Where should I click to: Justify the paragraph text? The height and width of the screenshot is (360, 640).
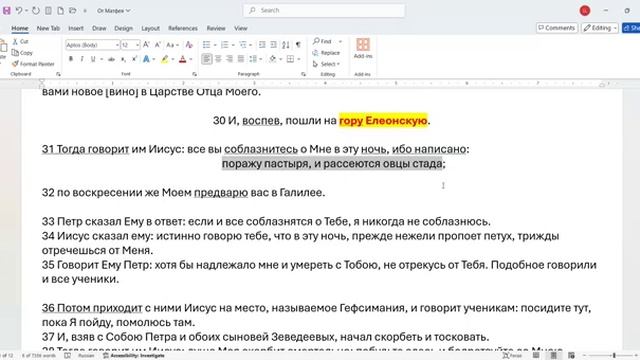pos(241,59)
